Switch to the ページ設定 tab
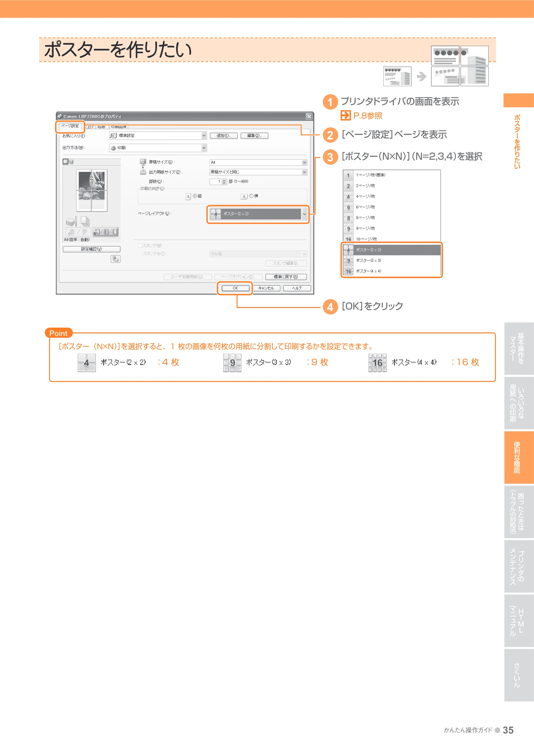The image size is (534, 756). pos(70,126)
